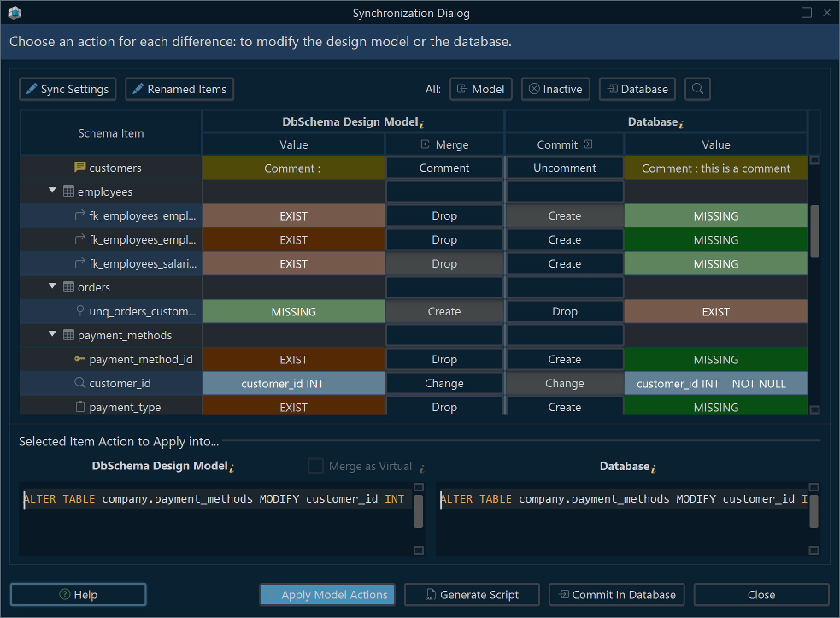Viewport: 840px width, 618px height.
Task: Click the database SQL pane scrollbar
Action: (x=814, y=511)
